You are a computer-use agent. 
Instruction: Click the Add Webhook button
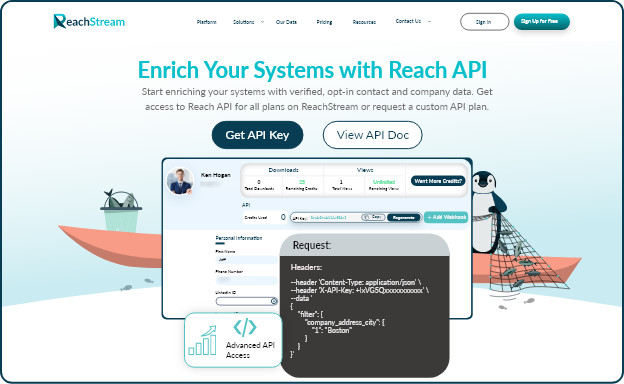[446, 217]
